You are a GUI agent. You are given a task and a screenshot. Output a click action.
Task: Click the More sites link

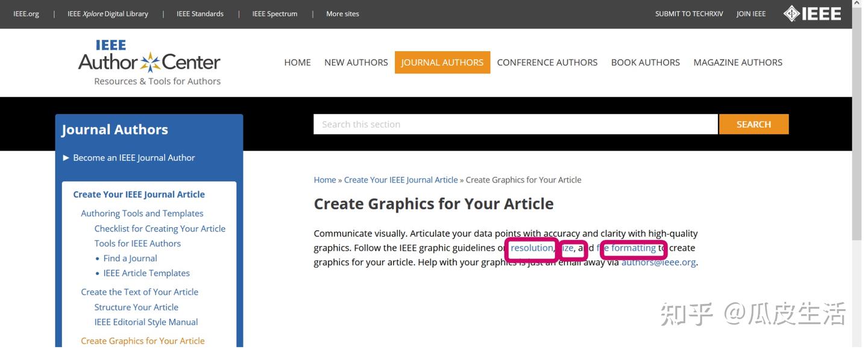click(x=342, y=14)
